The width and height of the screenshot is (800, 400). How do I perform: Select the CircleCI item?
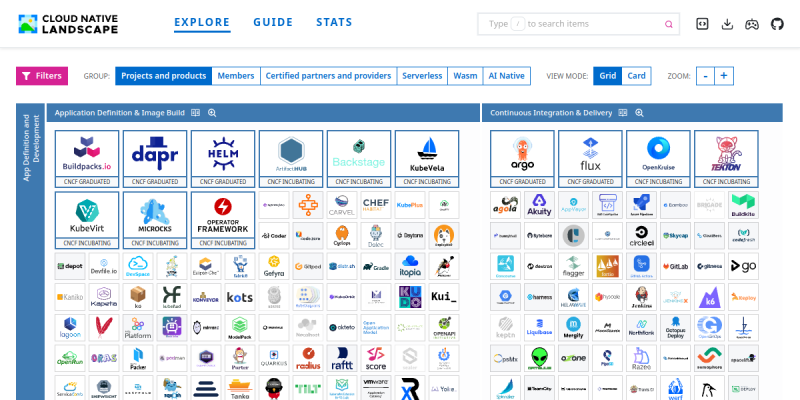pyautogui.click(x=641, y=236)
